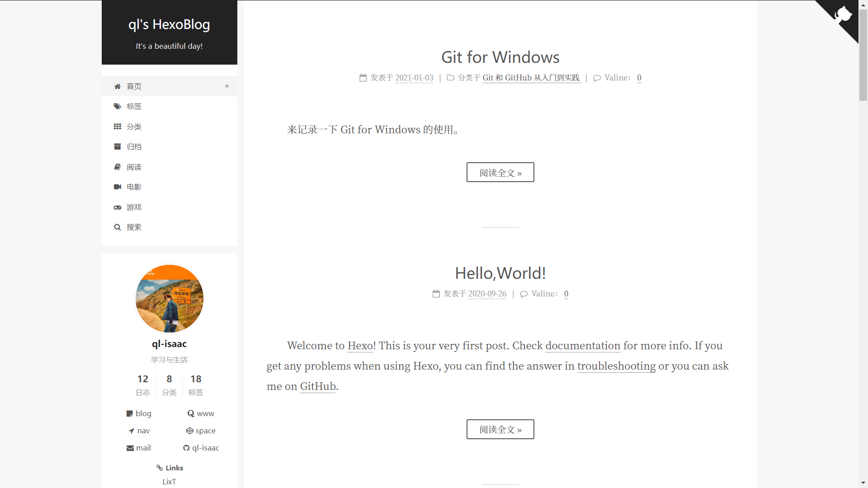This screenshot has height=488, width=868.
Task: Click the date 2020-09-26
Action: (x=487, y=294)
